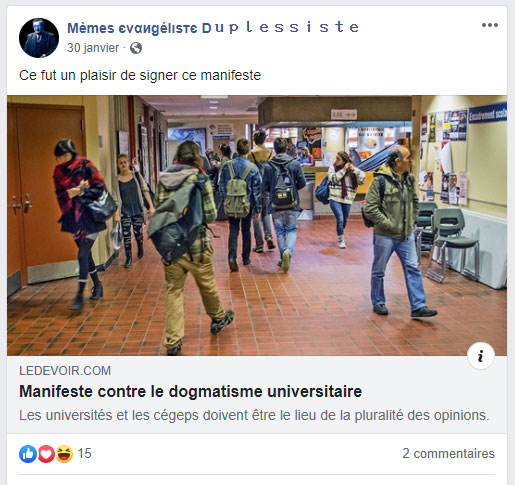Open the 2 commentaires link
The image size is (515, 485).
(x=448, y=454)
